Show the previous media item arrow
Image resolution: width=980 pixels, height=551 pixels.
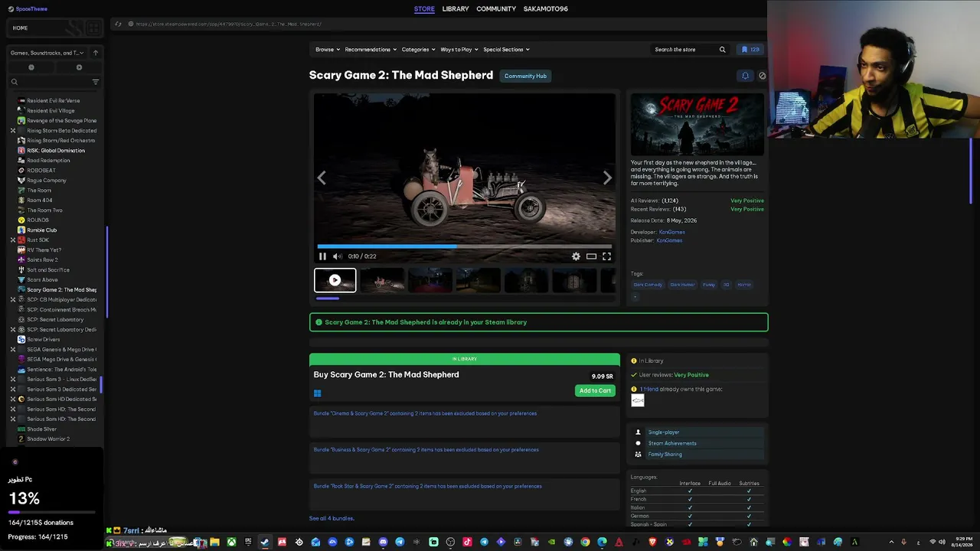point(322,178)
